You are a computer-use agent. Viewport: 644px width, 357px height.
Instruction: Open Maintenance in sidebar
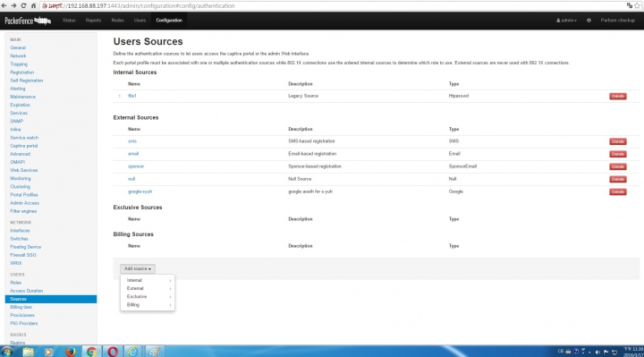[x=23, y=97]
